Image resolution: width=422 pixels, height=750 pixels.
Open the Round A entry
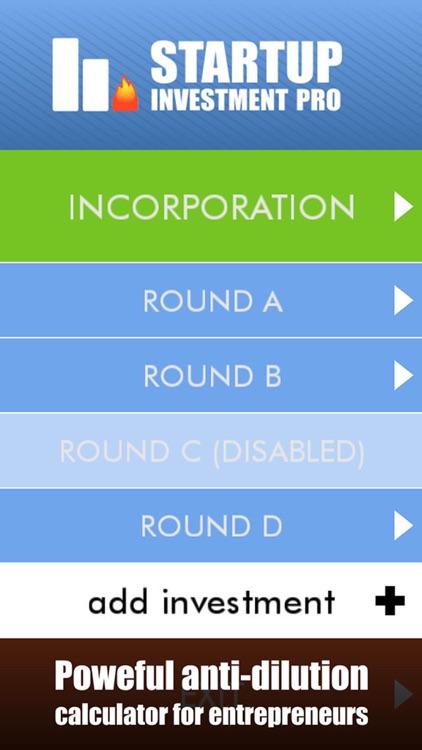pos(212,301)
